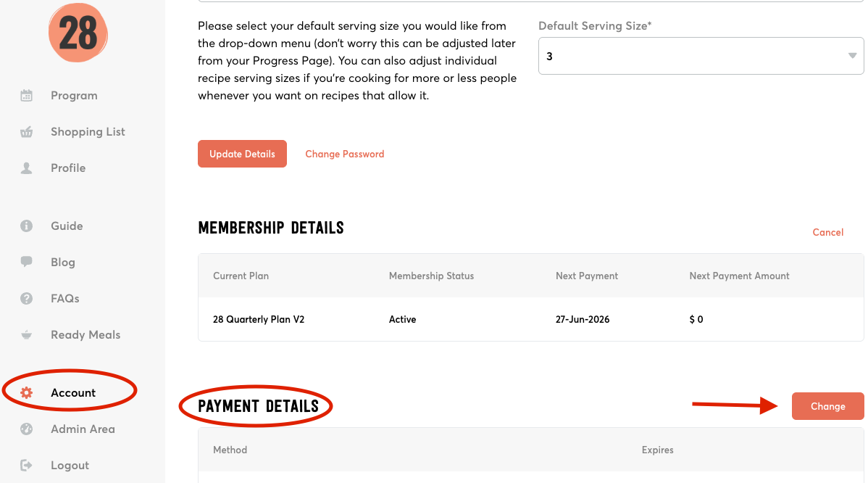The image size is (868, 483).
Task: Click the Shopping List basket icon
Action: [x=27, y=132]
